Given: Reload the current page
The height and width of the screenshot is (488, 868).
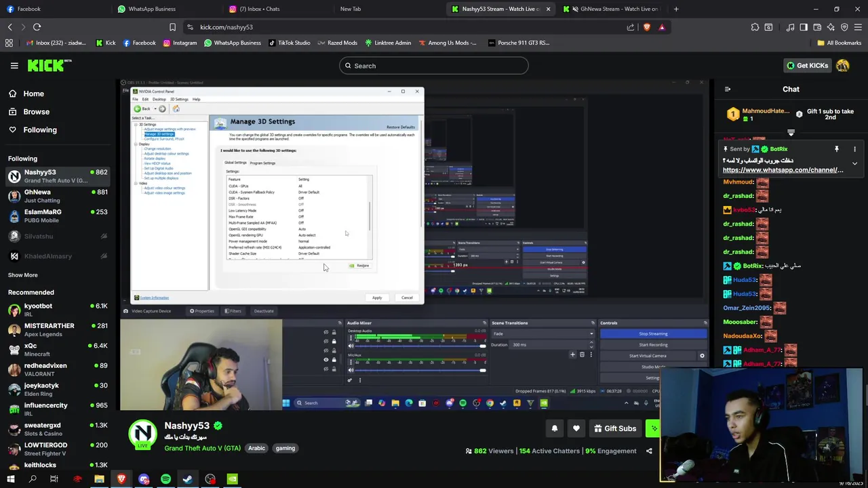Looking at the screenshot, I should (37, 27).
